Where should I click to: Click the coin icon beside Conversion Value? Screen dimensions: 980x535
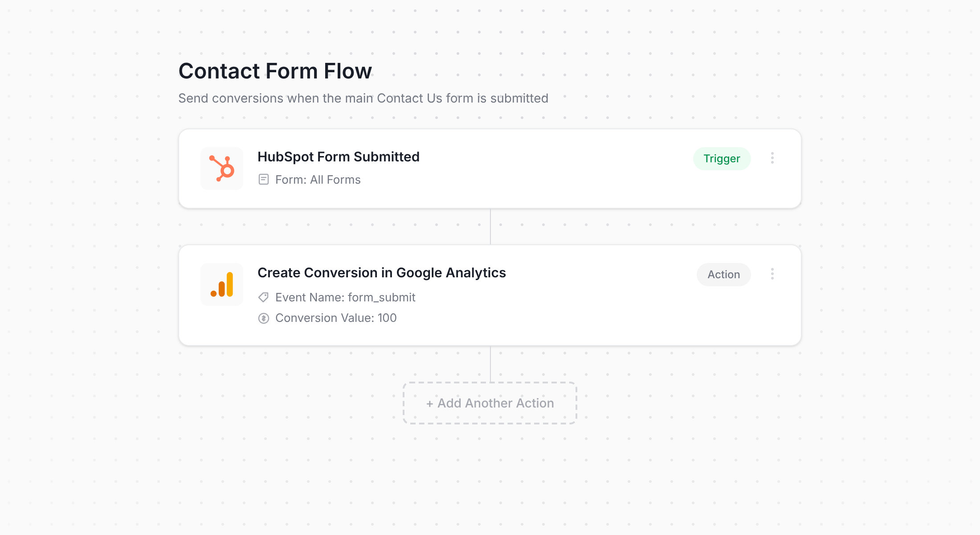(x=263, y=317)
